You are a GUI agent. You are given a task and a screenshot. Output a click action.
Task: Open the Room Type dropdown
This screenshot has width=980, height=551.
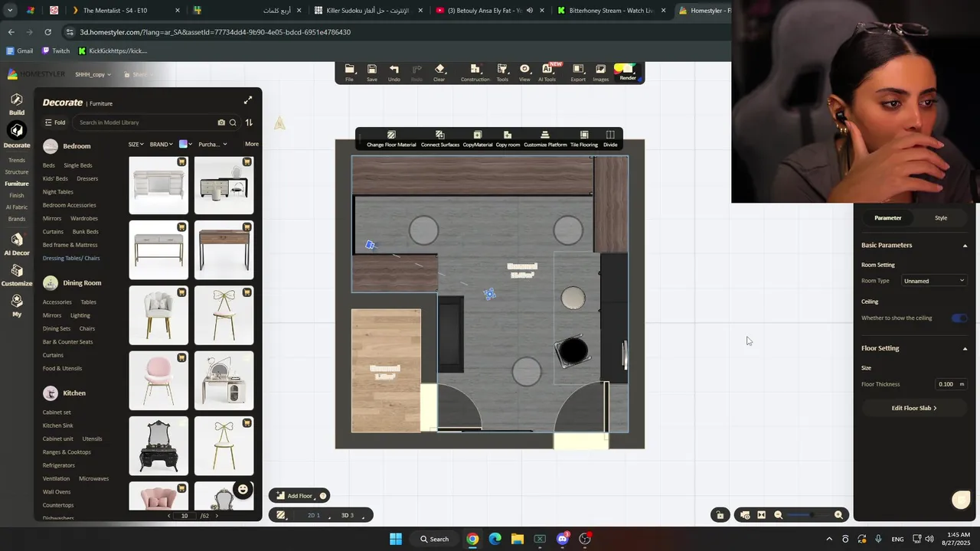tap(934, 281)
